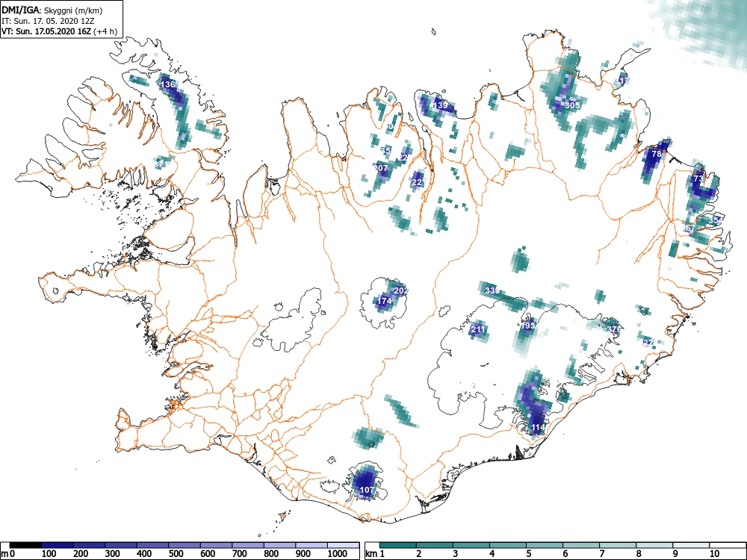747x560 pixels.
Task: Select the 4–5 km teal legend segment
Action: point(508,545)
